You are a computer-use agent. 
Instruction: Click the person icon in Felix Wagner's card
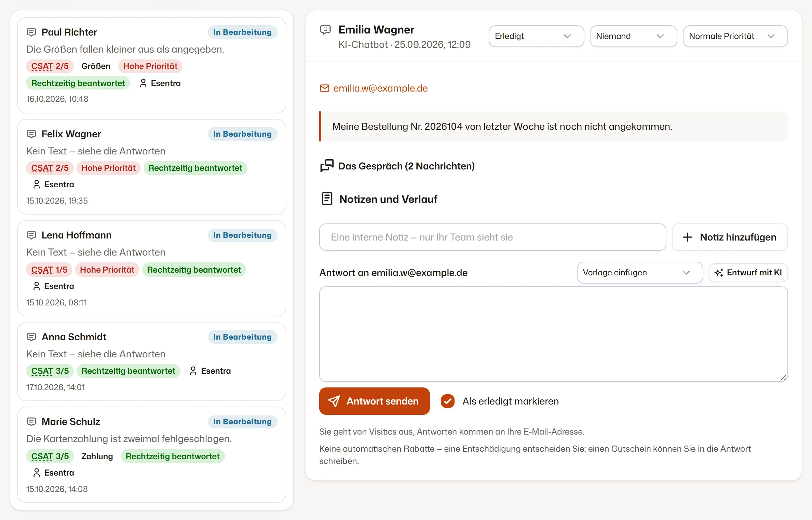[x=37, y=184]
